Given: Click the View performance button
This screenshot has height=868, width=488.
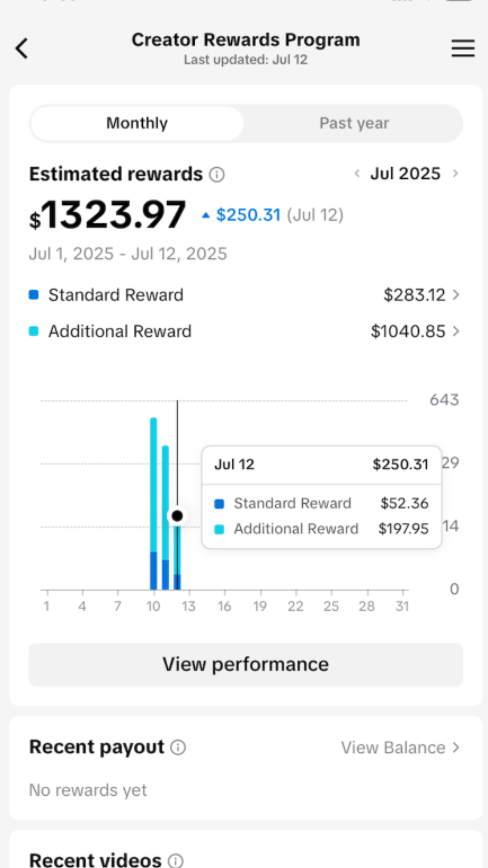Looking at the screenshot, I should coord(246,665).
